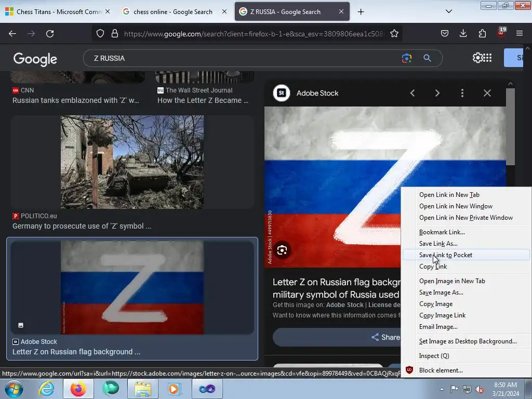
Task: Open 'How the Letter Z Became' WSJ link
Action: click(x=203, y=100)
